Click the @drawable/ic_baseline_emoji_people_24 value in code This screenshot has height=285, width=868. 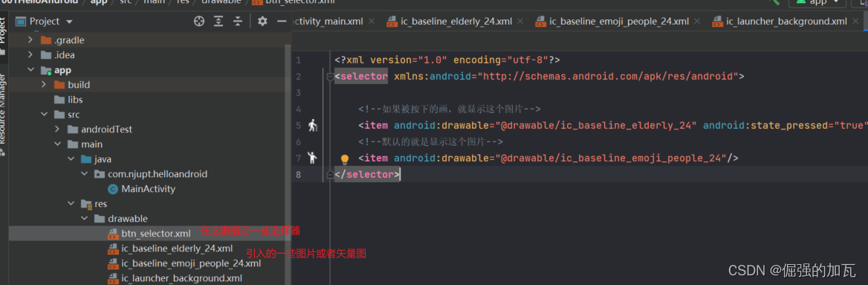(x=613, y=158)
